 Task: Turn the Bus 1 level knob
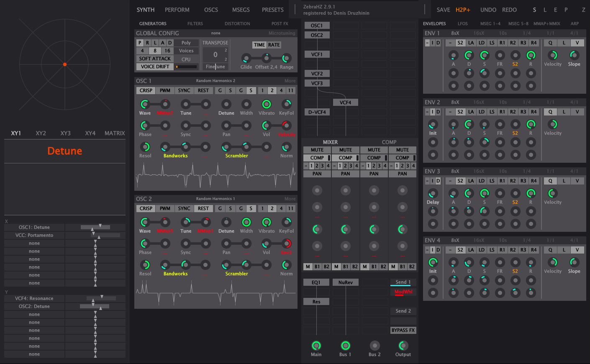[x=345, y=346]
